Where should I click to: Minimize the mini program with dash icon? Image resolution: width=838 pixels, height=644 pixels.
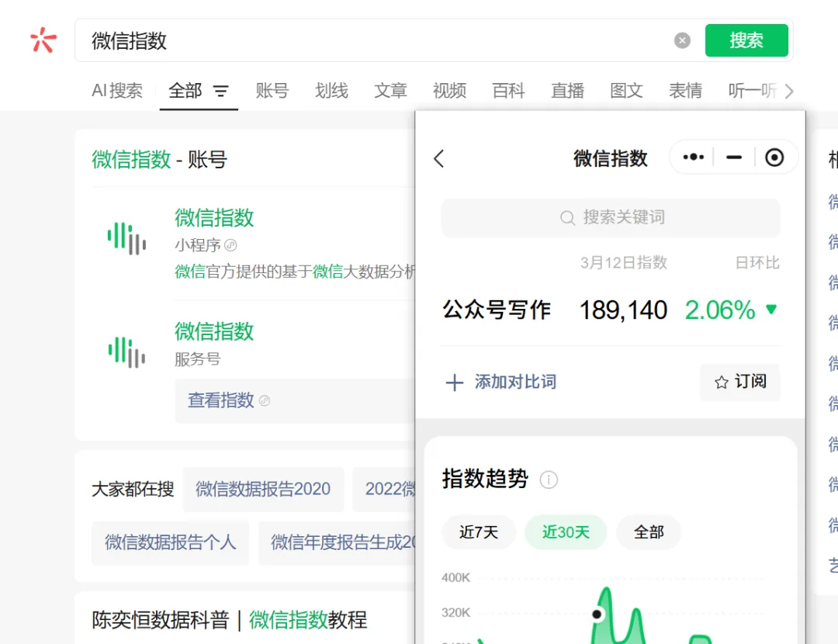click(734, 158)
